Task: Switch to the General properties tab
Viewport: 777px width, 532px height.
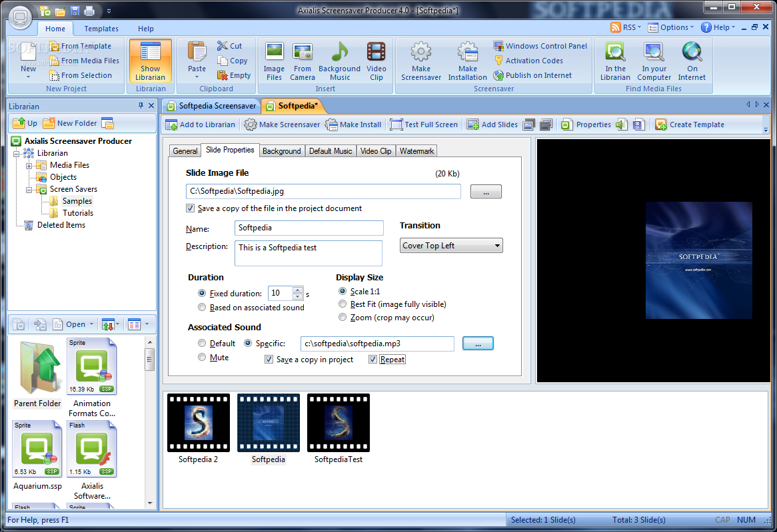Action: [x=185, y=151]
